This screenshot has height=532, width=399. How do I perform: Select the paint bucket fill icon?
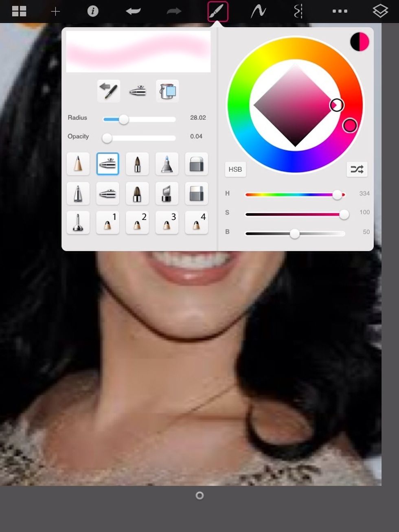[167, 91]
